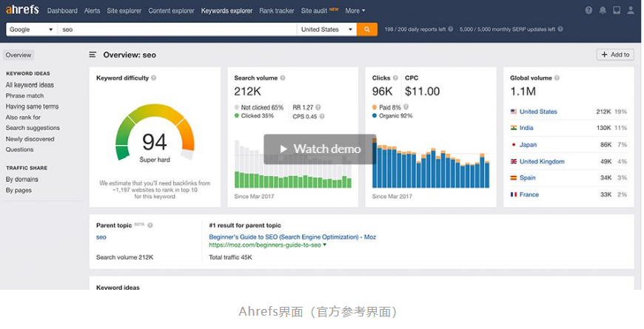The width and height of the screenshot is (644, 329).
Task: Click Spain country link
Action: (x=527, y=178)
